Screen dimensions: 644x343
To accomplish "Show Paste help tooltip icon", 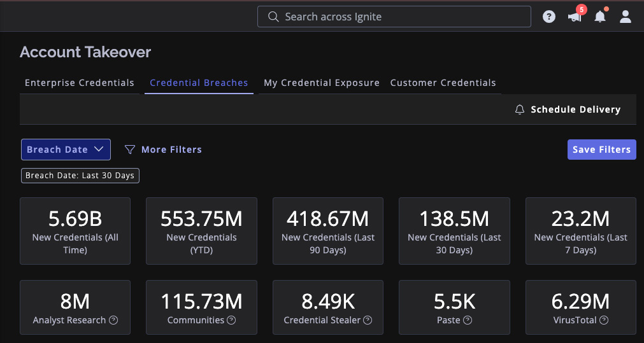I will [x=468, y=320].
